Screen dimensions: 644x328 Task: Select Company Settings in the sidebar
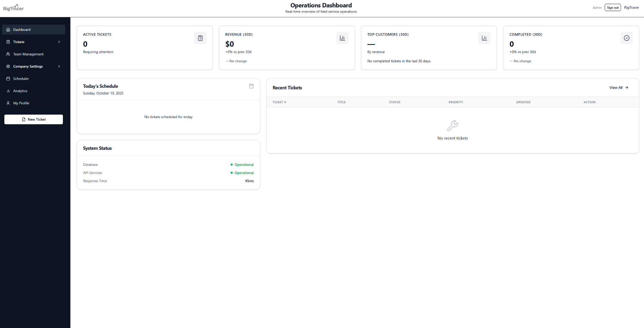[x=28, y=66]
